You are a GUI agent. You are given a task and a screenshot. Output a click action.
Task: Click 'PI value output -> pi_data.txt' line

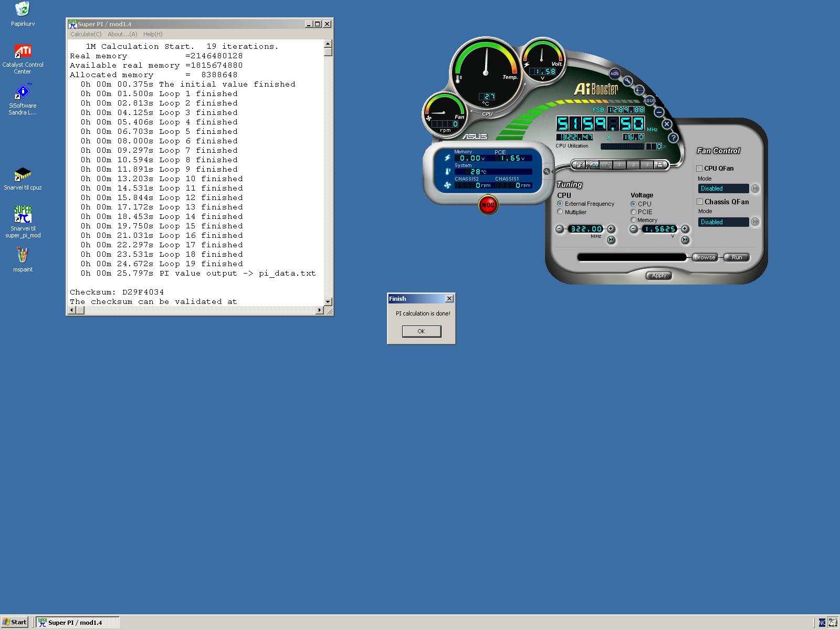[x=198, y=274]
